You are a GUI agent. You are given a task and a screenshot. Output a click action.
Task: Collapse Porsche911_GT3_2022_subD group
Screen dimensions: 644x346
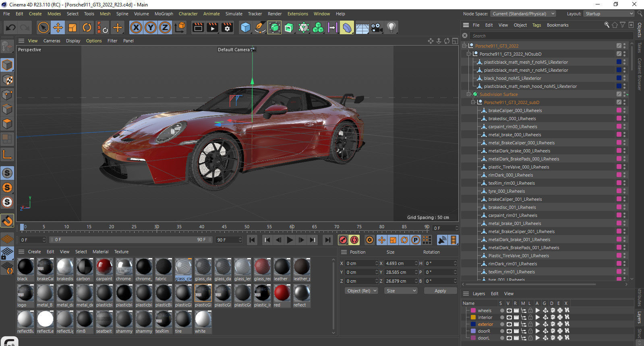click(x=473, y=102)
